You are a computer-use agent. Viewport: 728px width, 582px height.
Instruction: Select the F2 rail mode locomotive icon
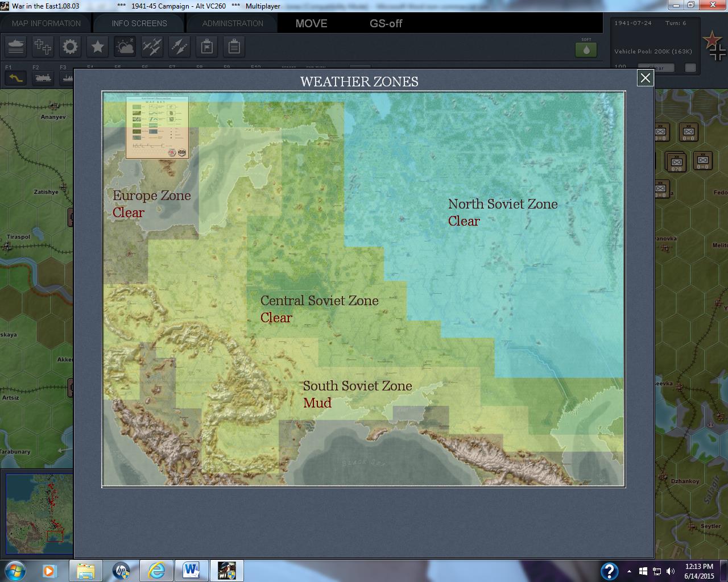coord(43,78)
